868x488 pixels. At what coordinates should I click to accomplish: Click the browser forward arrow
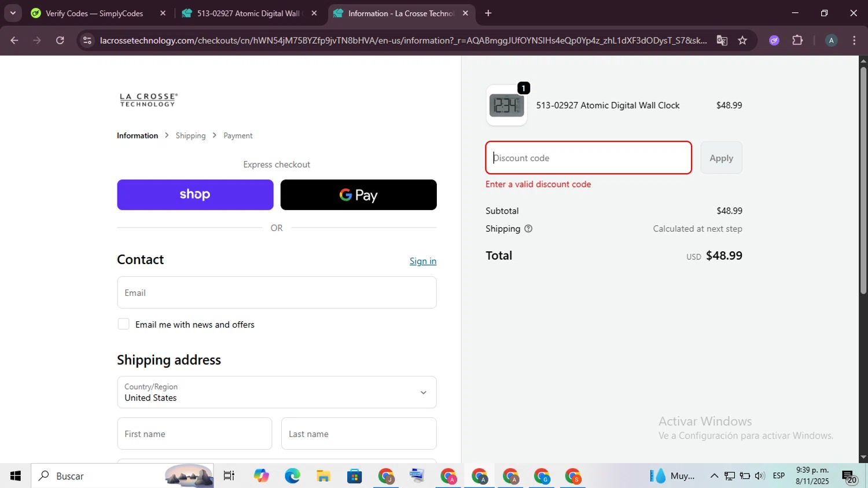[37, 41]
